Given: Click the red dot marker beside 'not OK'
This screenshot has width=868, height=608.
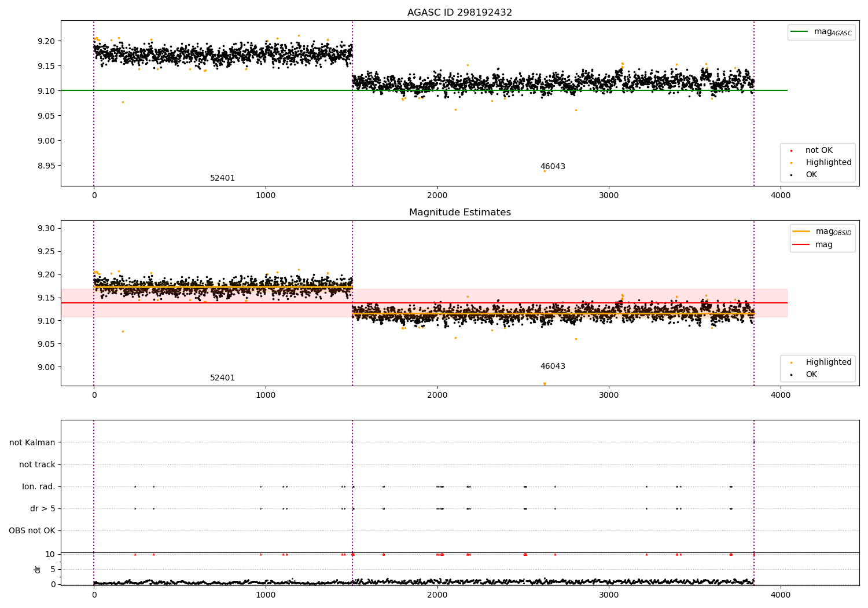Looking at the screenshot, I should click(791, 151).
